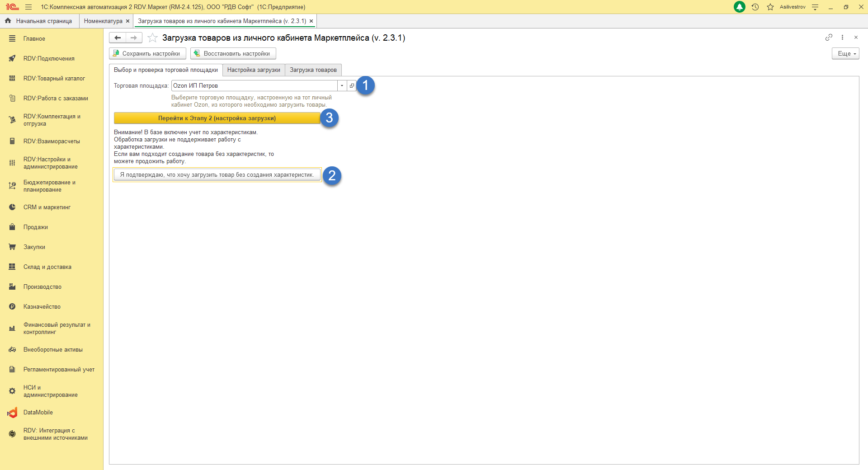Image resolution: width=868 pixels, height=470 pixels.
Task: Go forward with the right arrow button
Action: [134, 38]
